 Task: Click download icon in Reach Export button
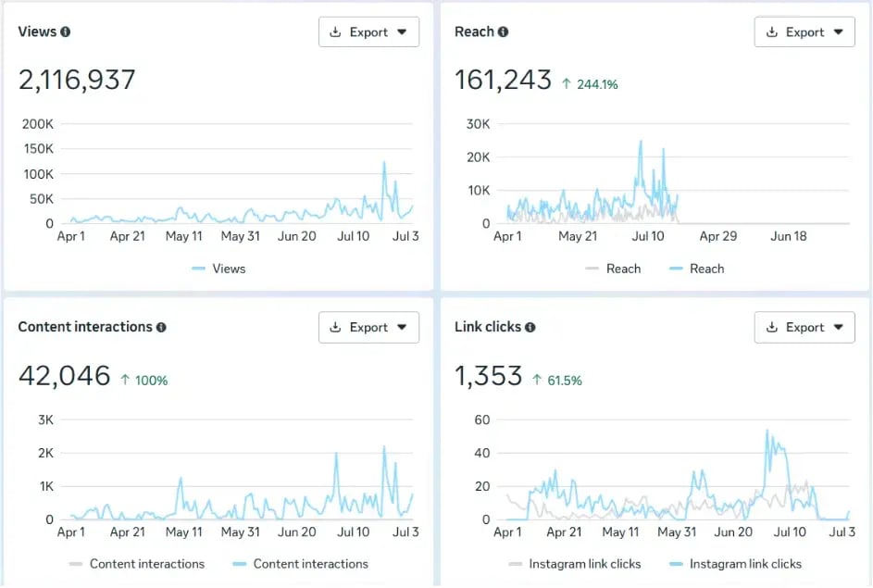pyautogui.click(x=772, y=31)
